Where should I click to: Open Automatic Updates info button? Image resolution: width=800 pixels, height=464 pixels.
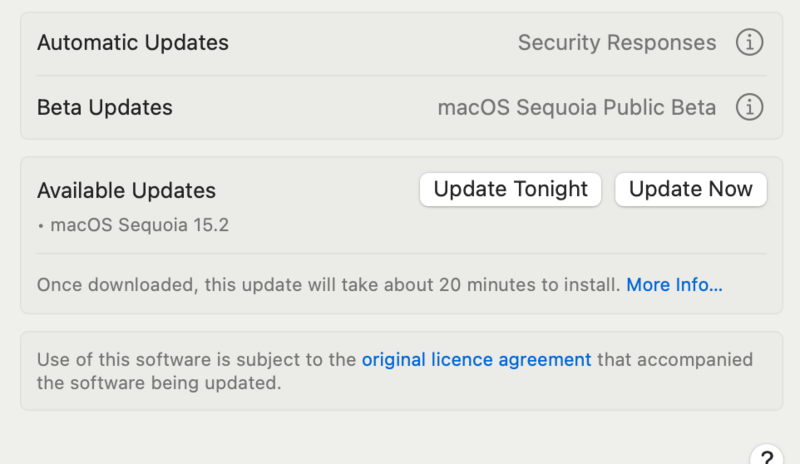[749, 43]
